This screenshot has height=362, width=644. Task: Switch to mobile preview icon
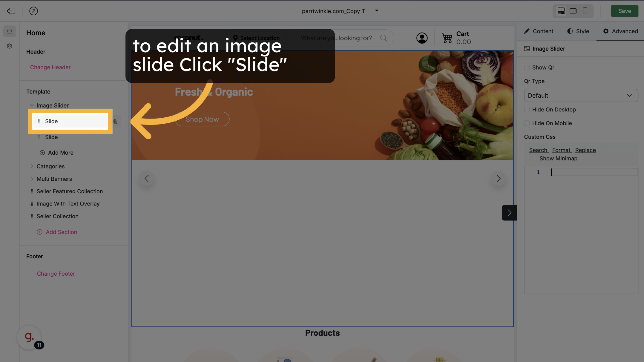pos(585,11)
